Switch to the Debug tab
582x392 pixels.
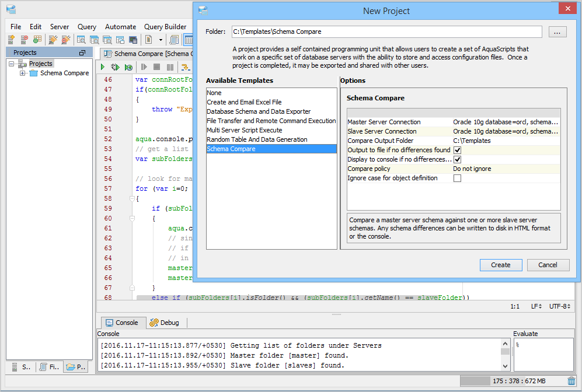[165, 323]
